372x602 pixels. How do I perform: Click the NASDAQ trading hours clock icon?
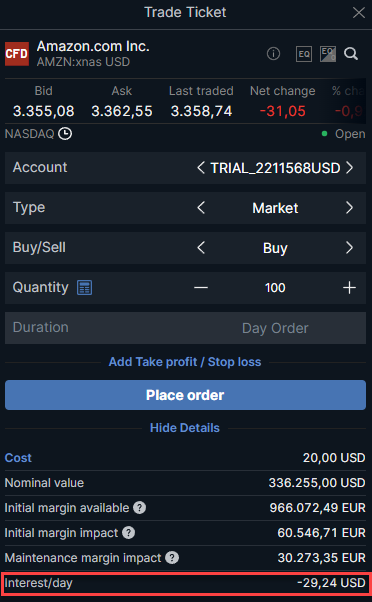coord(65,134)
